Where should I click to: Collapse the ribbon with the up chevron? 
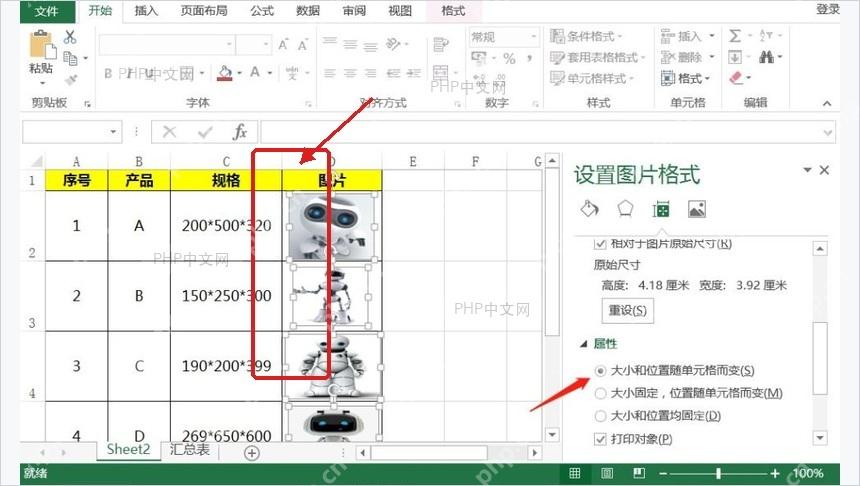point(827,103)
